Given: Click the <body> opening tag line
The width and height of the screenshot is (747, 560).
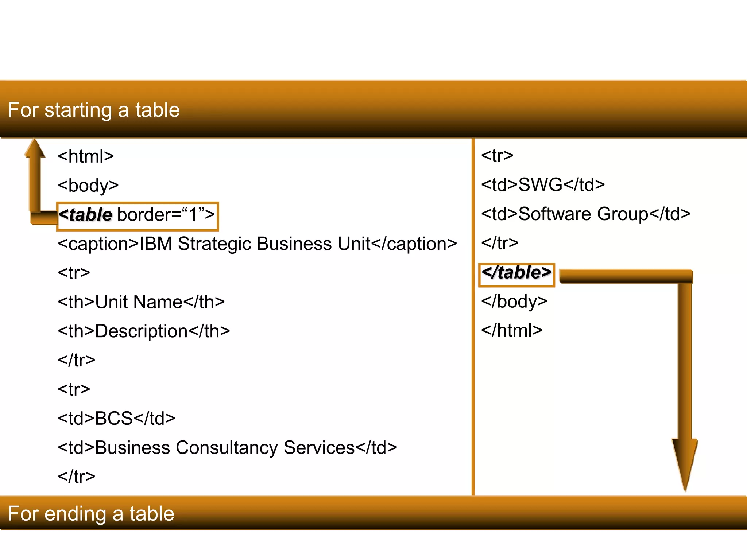Looking at the screenshot, I should pyautogui.click(x=88, y=186).
